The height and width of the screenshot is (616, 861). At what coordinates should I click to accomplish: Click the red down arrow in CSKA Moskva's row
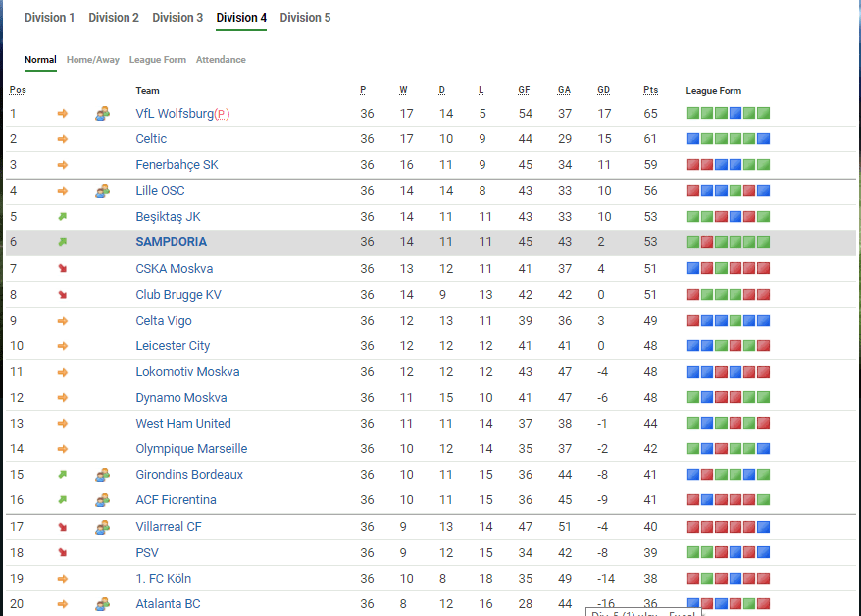(63, 269)
